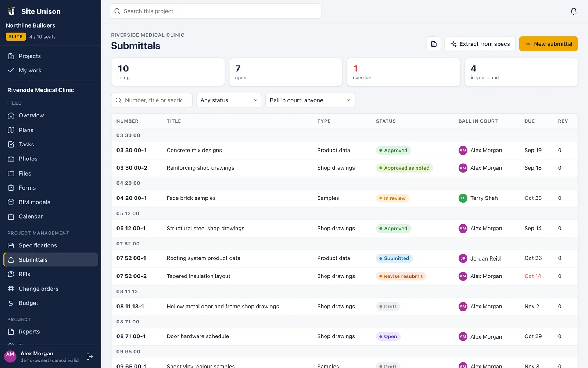
Task: Open the Budget dollar icon
Action: coord(11,303)
